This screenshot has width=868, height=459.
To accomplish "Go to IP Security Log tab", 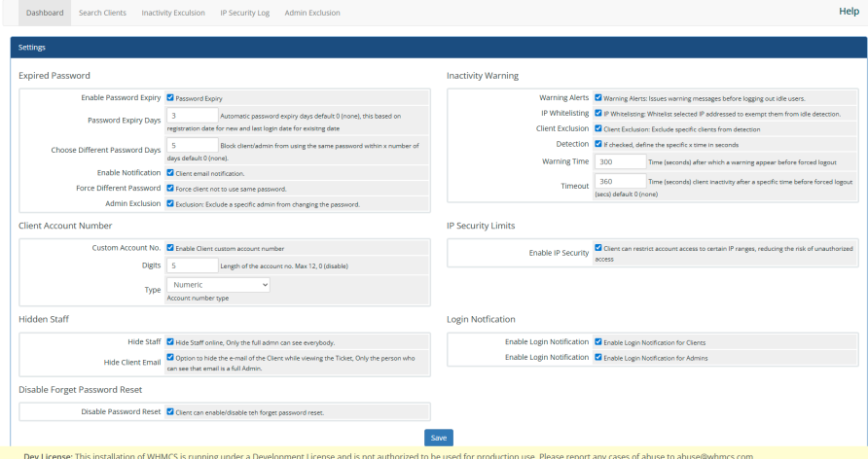I will 244,13.
